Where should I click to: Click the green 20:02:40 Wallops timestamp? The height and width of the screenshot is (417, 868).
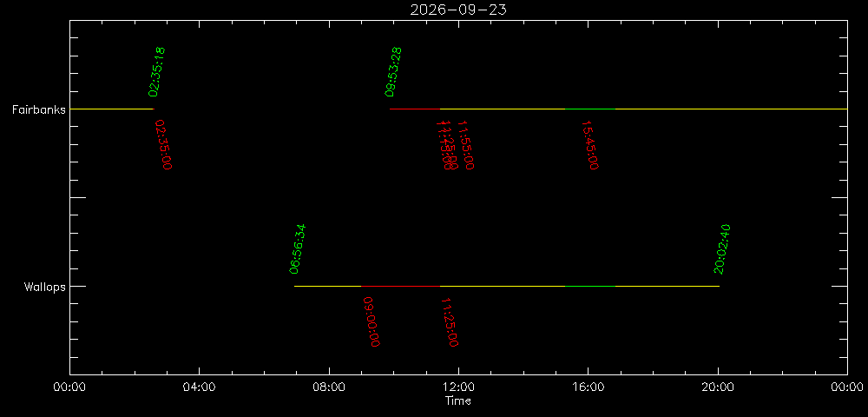click(722, 249)
